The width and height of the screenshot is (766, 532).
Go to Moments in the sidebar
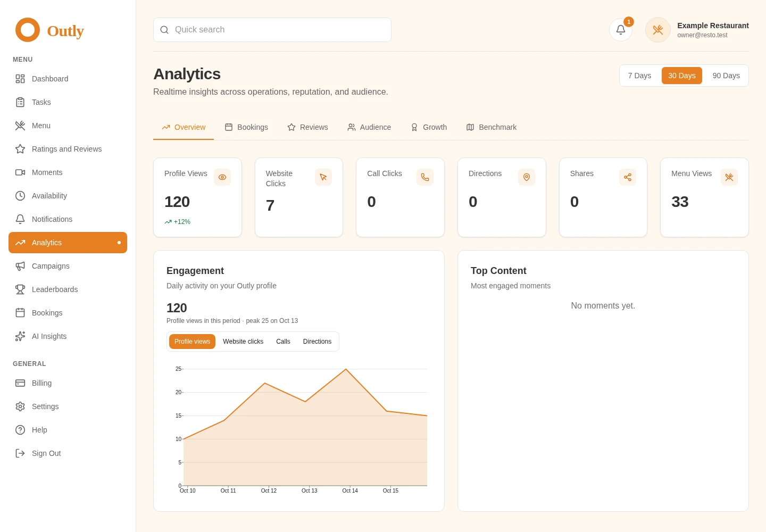point(68,172)
